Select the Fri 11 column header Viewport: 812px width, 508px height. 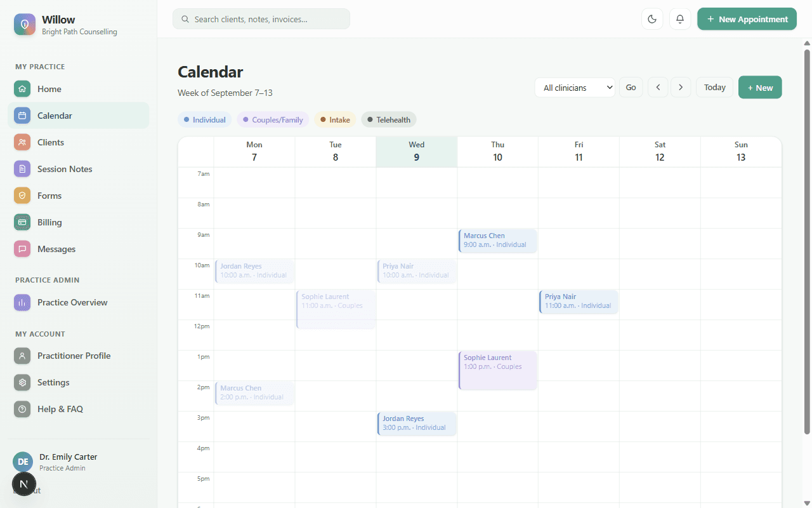tap(579, 152)
